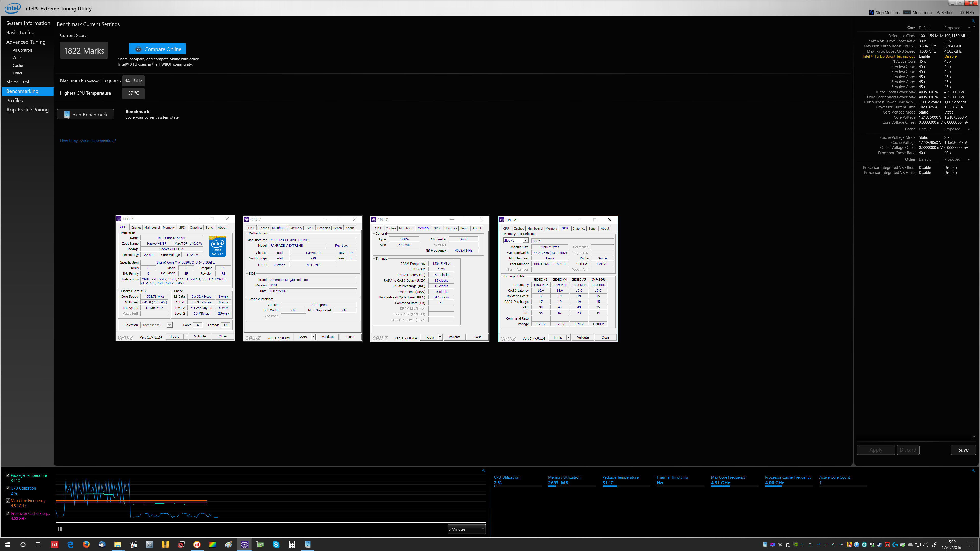Click the wrench icon above the monitor tiles
The width and height of the screenshot is (980, 551).
point(973,470)
